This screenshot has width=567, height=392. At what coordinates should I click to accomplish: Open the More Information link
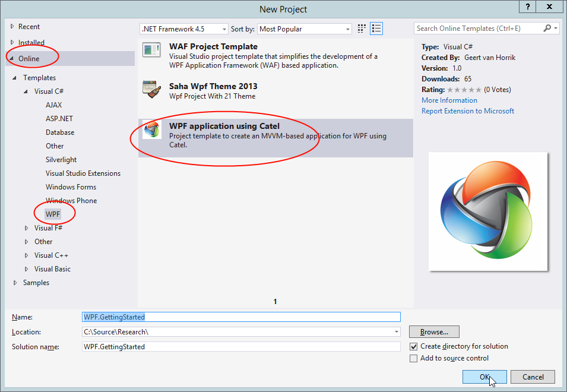point(449,100)
